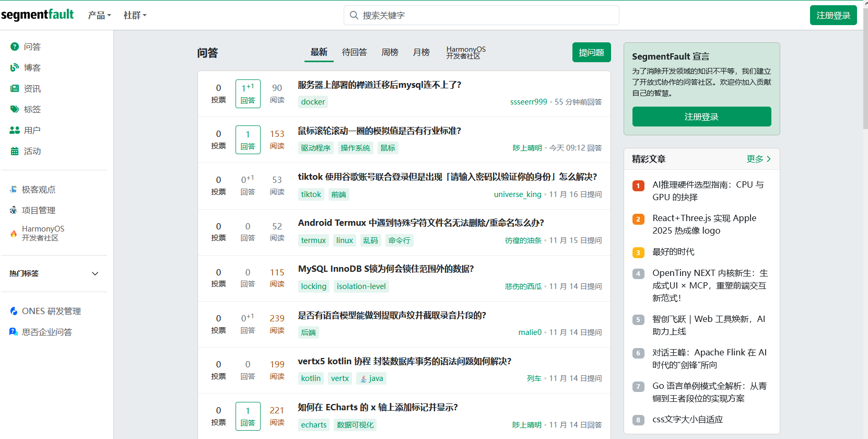Open the HarmonyOS 开发者社区 tab
Image resolution: width=868 pixels, height=439 pixels.
(466, 52)
